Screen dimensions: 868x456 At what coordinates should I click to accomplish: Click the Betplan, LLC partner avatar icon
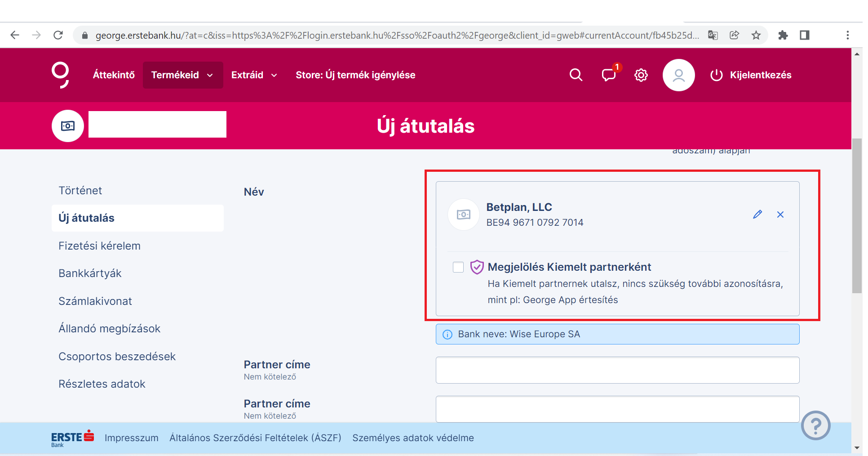coord(464,215)
